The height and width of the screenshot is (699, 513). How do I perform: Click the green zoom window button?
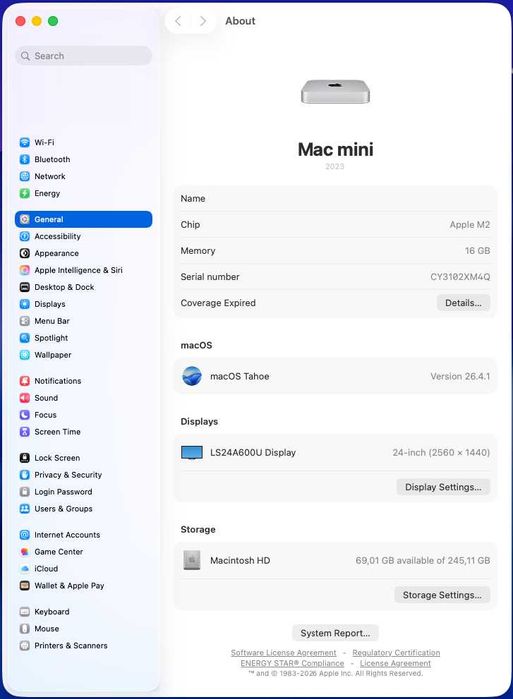[x=53, y=21]
